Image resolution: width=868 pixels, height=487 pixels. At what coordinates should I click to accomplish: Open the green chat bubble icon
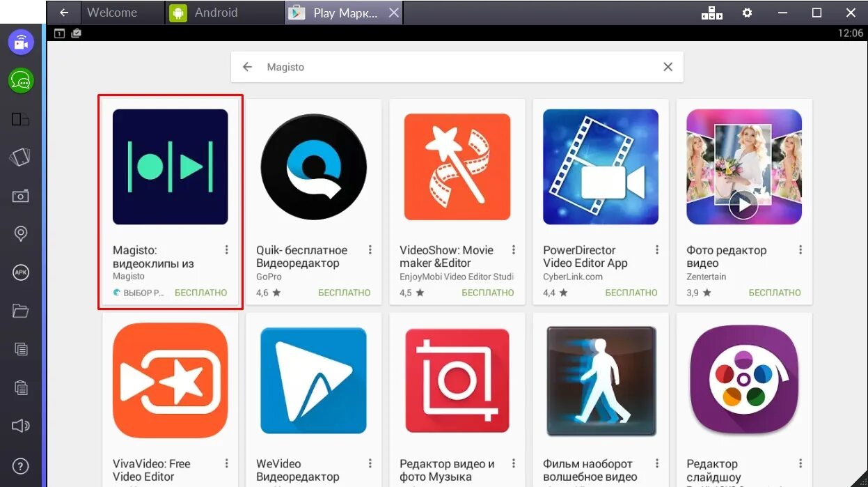pyautogui.click(x=21, y=81)
